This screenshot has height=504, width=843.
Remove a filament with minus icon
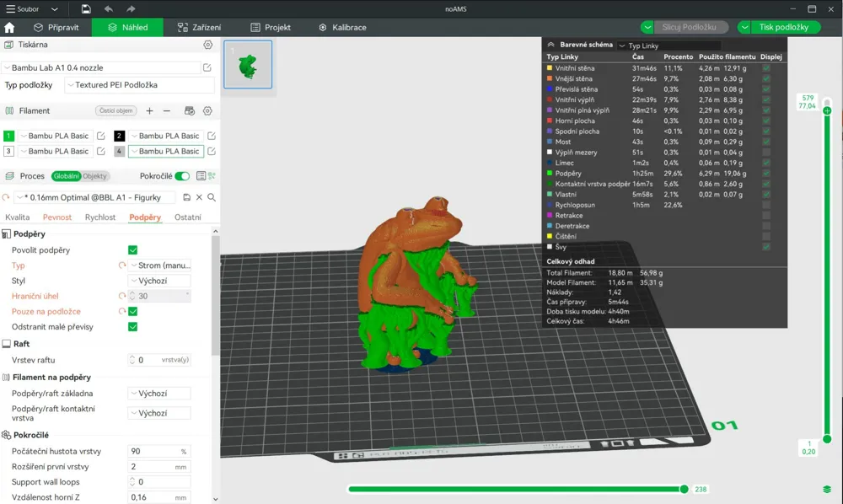pyautogui.click(x=167, y=110)
